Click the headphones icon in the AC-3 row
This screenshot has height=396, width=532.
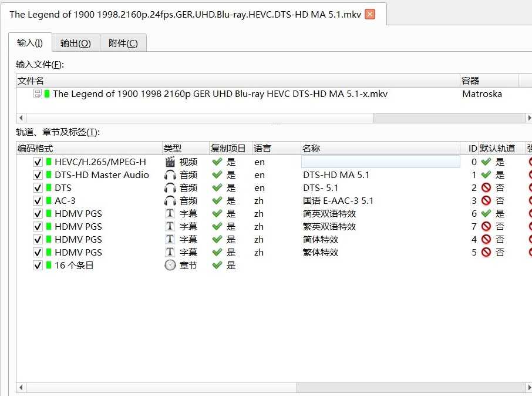click(170, 201)
